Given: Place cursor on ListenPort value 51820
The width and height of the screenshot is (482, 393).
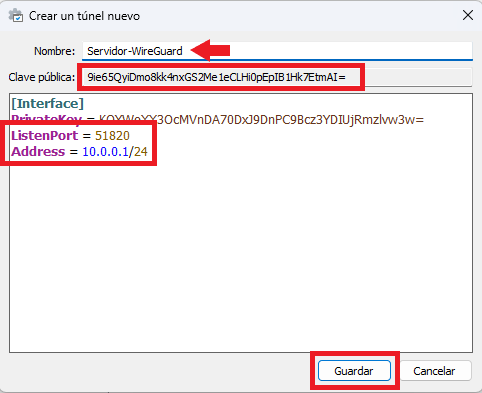Looking at the screenshot, I should point(112,136).
